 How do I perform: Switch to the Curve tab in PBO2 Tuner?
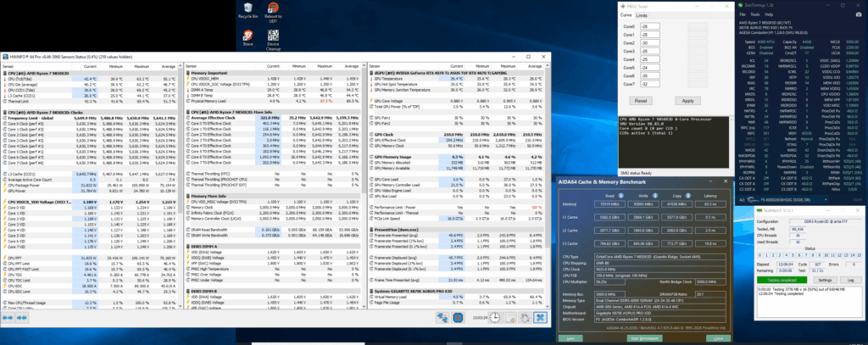point(626,15)
